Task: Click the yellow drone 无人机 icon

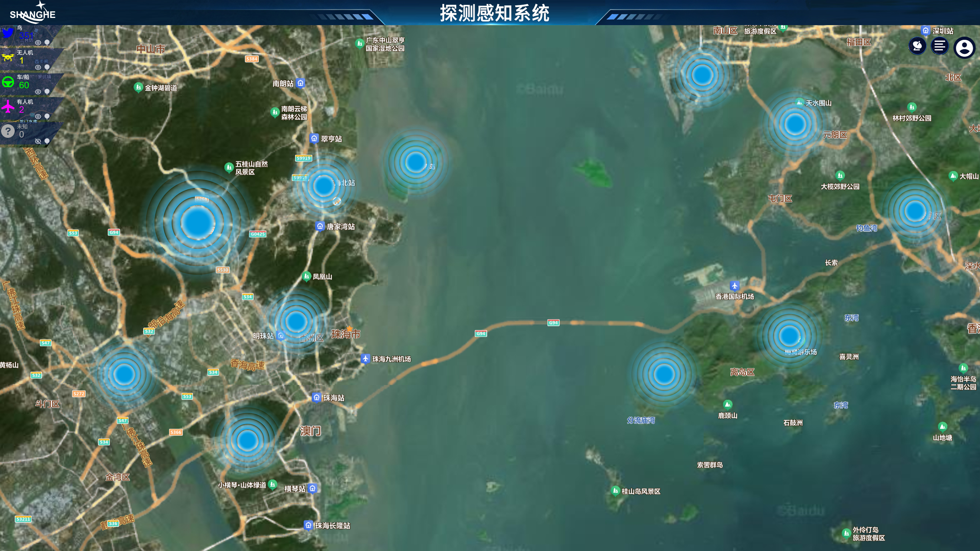Action: (x=8, y=58)
